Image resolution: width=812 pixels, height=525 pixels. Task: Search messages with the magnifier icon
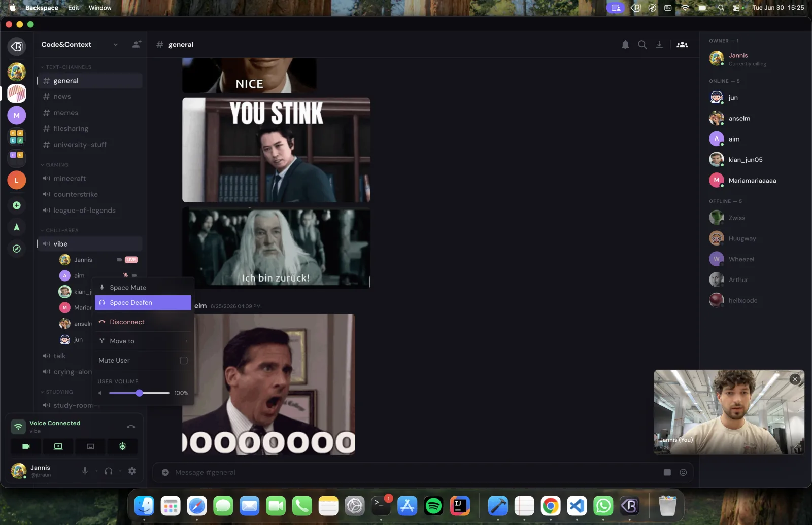pos(642,45)
